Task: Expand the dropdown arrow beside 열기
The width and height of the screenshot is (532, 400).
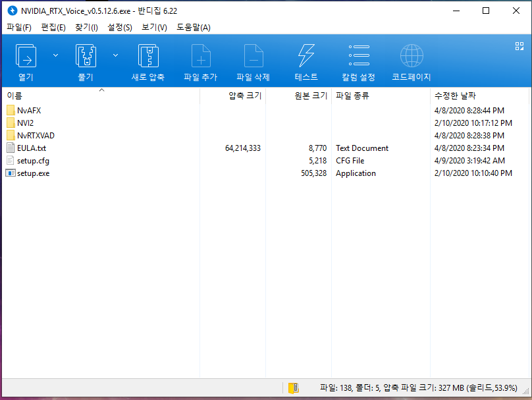Action: pyautogui.click(x=56, y=55)
